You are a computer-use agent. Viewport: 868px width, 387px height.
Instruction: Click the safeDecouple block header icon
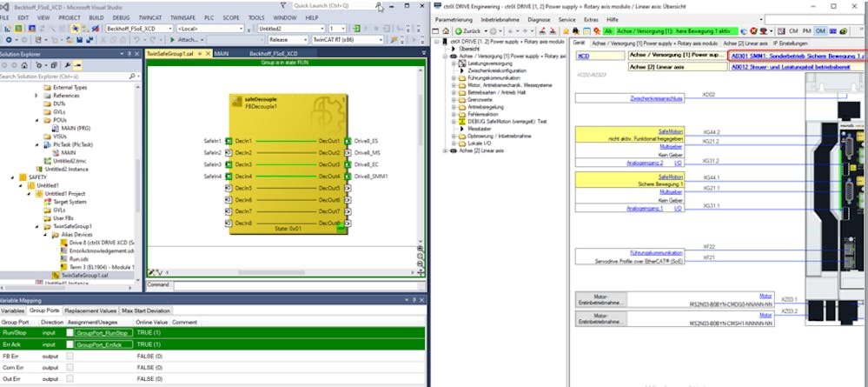click(239, 100)
